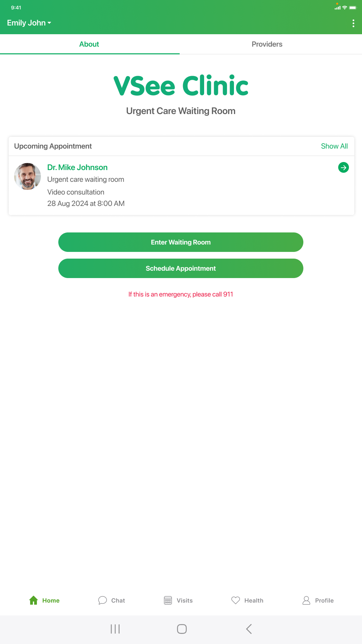This screenshot has height=644, width=362.
Task: Tap the Android back navigation arrow
Action: tap(249, 629)
